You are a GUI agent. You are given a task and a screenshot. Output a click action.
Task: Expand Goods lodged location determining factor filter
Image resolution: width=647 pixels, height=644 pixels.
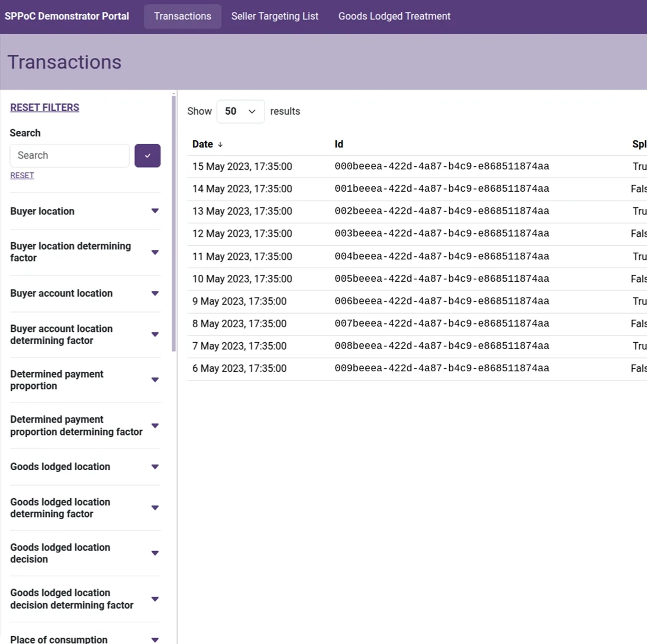pyautogui.click(x=155, y=507)
